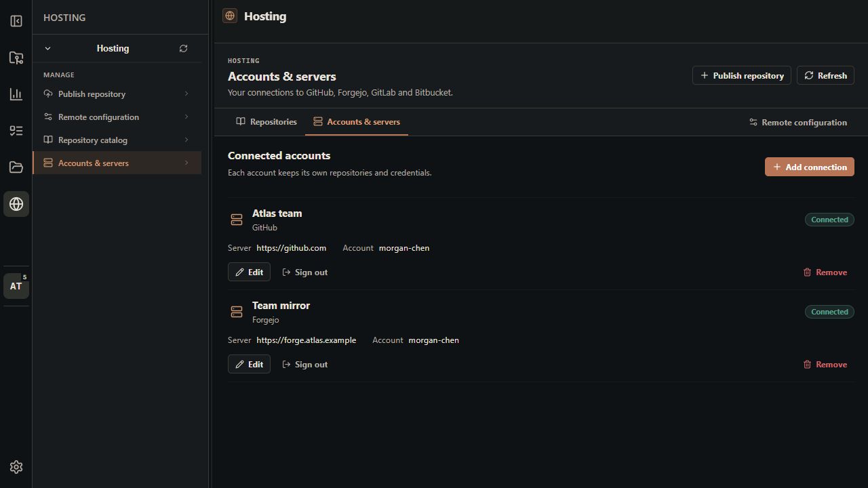Screen dimensions: 868x488
Task: Open the file explorer folder icon
Action: (x=16, y=167)
